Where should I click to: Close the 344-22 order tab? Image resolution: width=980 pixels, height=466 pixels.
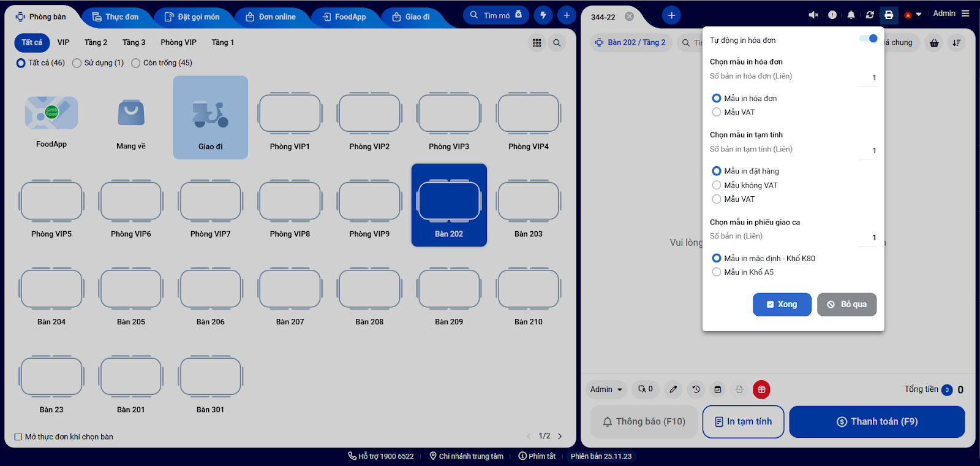click(x=629, y=17)
